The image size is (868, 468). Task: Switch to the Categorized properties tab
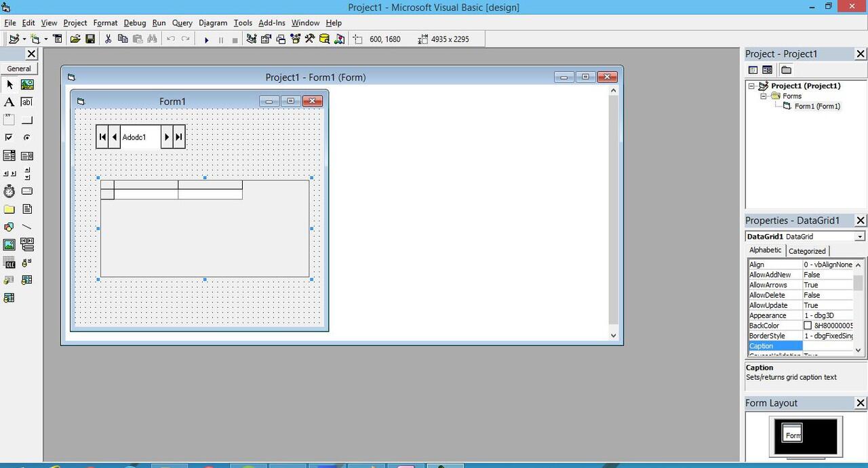tap(807, 251)
